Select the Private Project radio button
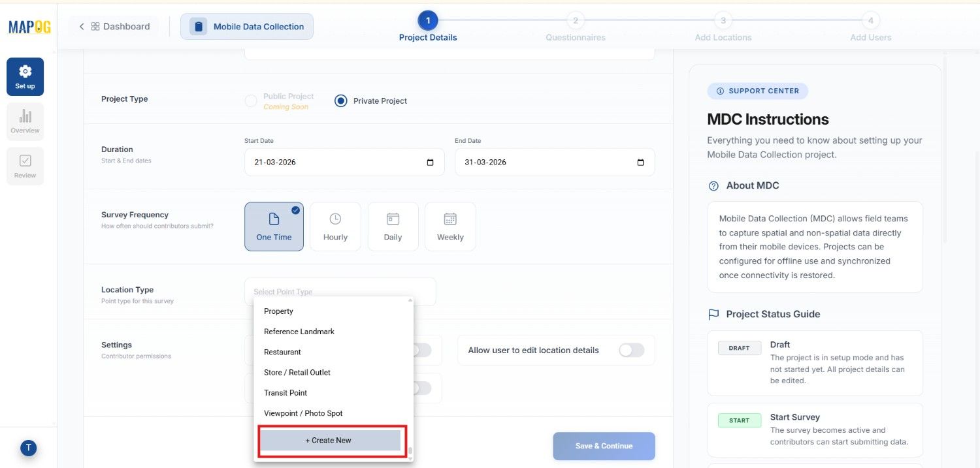980x468 pixels. point(340,101)
